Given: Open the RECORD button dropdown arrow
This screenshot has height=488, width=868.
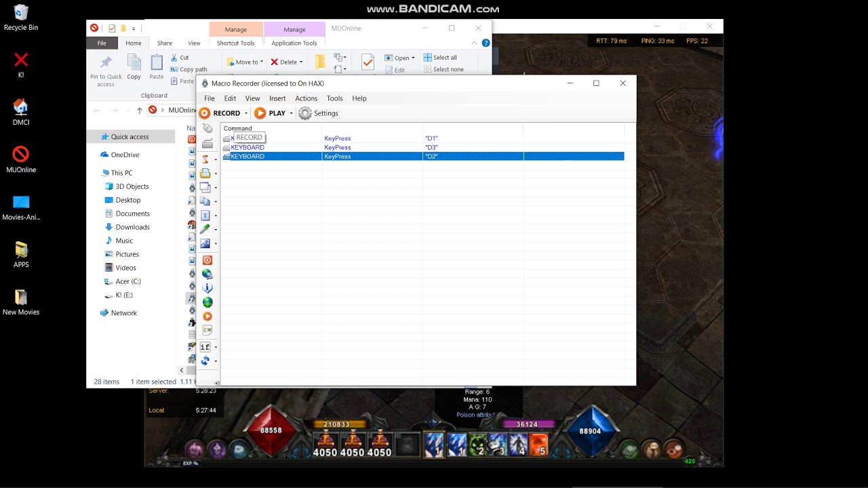Looking at the screenshot, I should tap(246, 113).
